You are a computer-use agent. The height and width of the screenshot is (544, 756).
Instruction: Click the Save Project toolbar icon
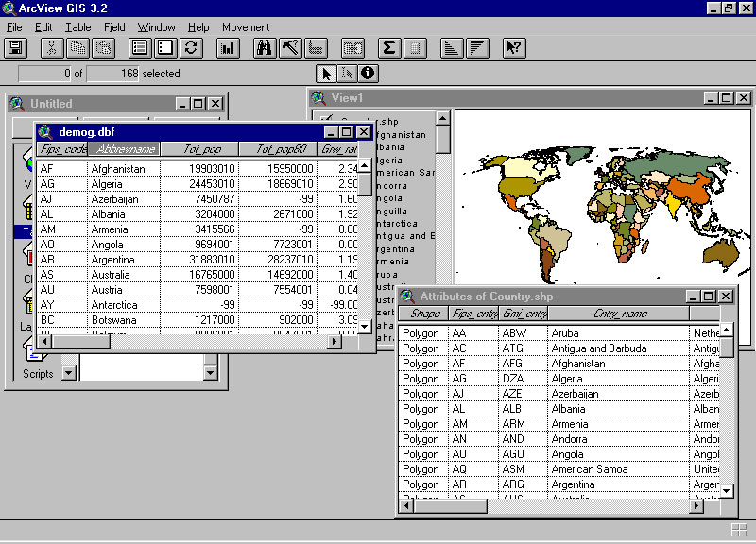pos(16,47)
